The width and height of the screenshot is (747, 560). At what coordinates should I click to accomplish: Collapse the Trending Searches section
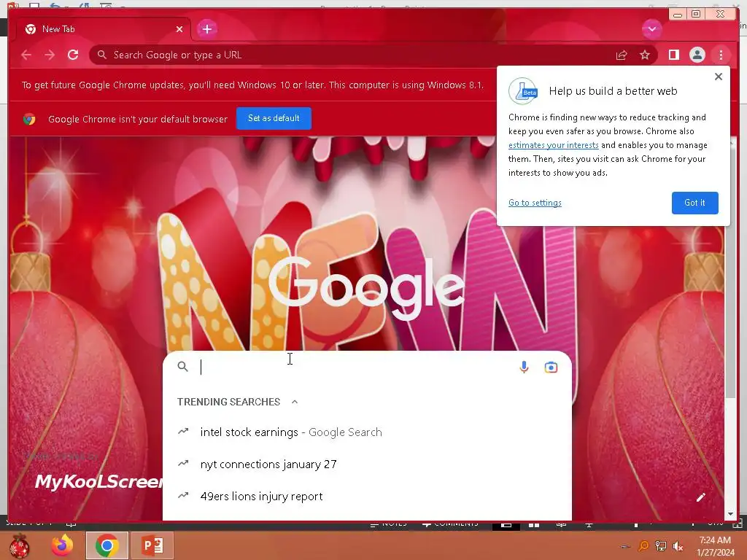coord(295,402)
